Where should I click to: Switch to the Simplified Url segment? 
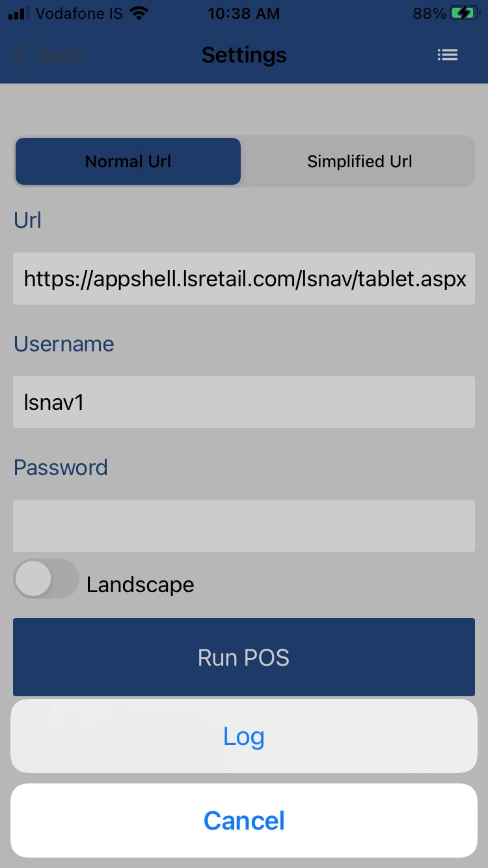(359, 161)
